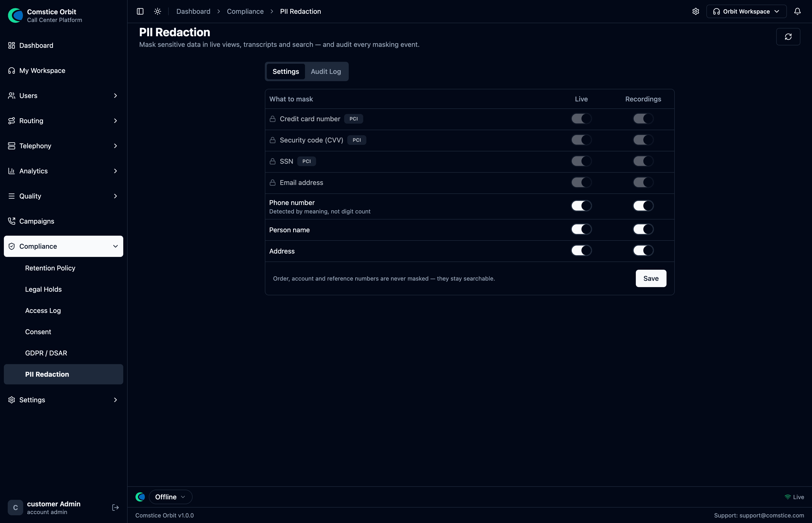Click the PCI badge on Security code row
The width and height of the screenshot is (812, 523).
pyautogui.click(x=356, y=140)
